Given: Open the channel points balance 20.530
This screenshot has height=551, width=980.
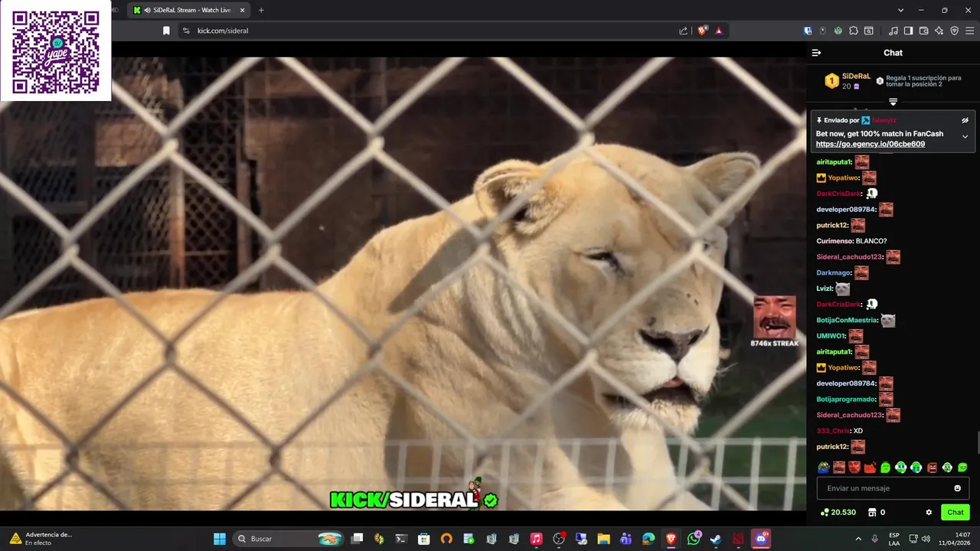Looking at the screenshot, I should [838, 512].
